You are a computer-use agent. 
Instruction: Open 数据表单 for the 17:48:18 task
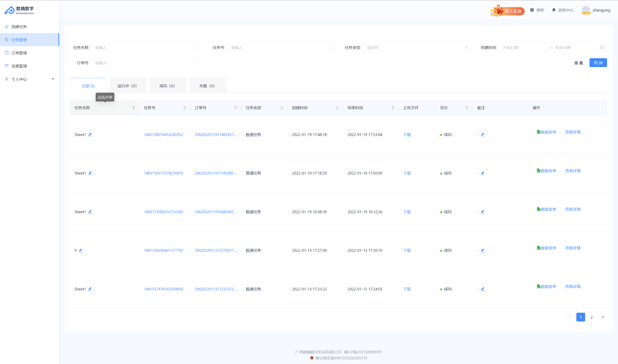pos(546,132)
